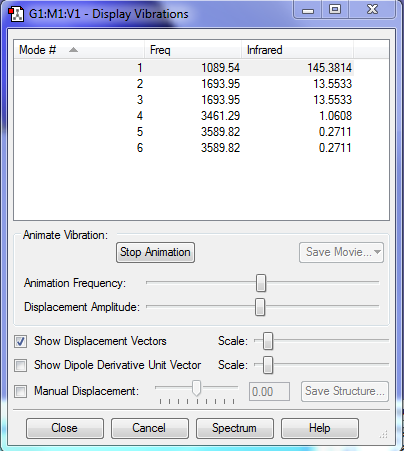Click the Animation Frequency slider handle
This screenshot has height=451, width=404.
click(x=261, y=283)
